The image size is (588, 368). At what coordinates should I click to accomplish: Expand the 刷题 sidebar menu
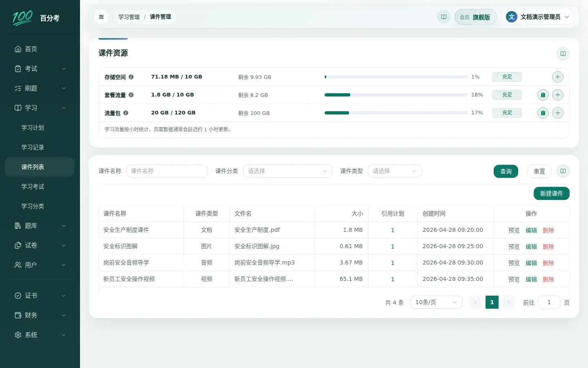click(40, 88)
